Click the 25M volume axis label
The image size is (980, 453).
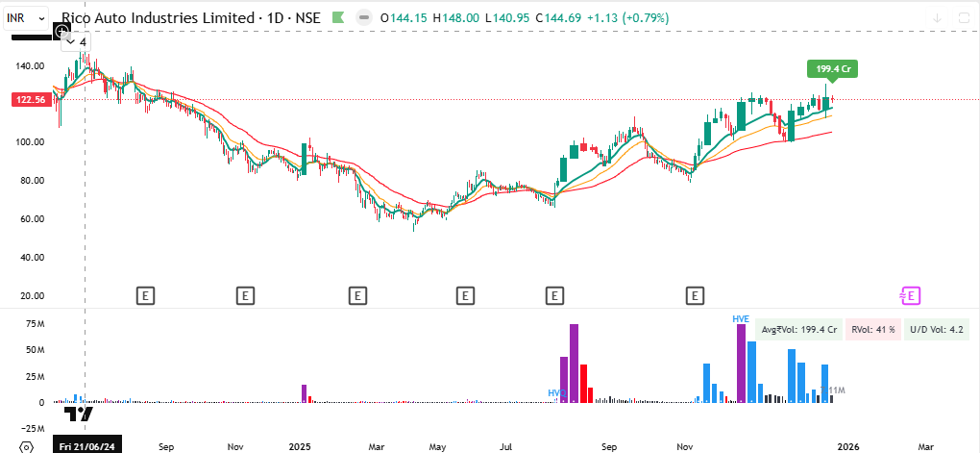click(35, 377)
